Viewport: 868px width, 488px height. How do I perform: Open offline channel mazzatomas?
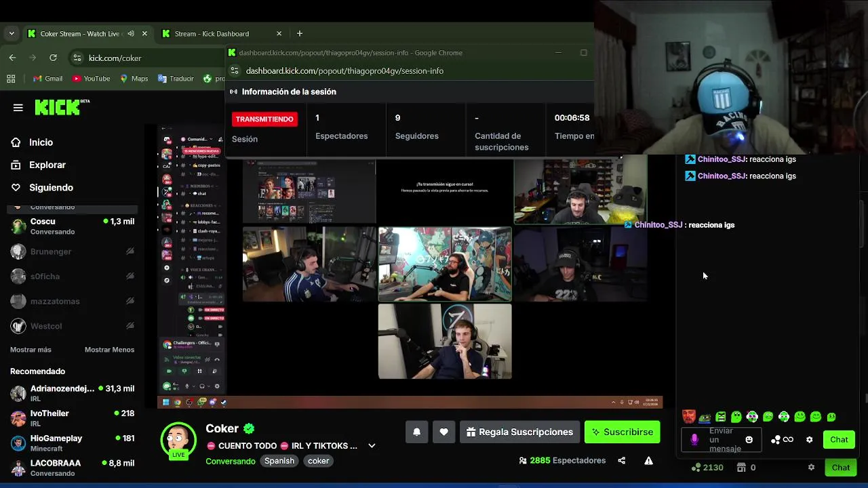[x=73, y=301]
